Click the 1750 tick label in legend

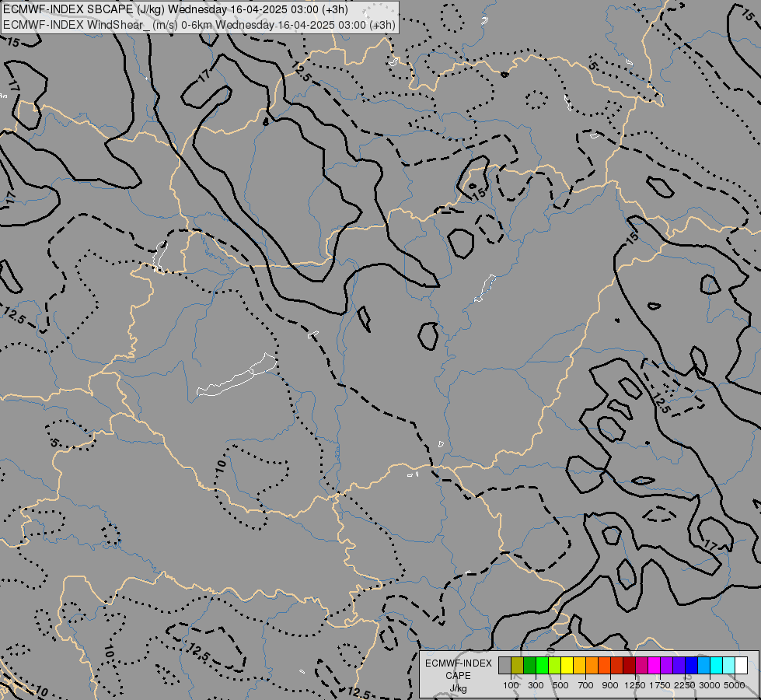tap(660, 685)
